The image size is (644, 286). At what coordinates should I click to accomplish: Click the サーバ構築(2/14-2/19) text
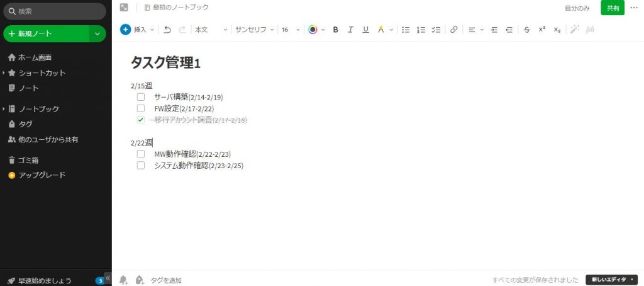(189, 97)
